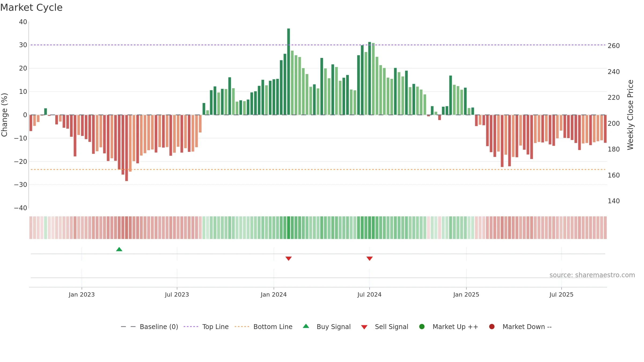The image size is (644, 362).
Task: Click the tallest green bar near Jan 2024
Action: pyautogui.click(x=288, y=72)
